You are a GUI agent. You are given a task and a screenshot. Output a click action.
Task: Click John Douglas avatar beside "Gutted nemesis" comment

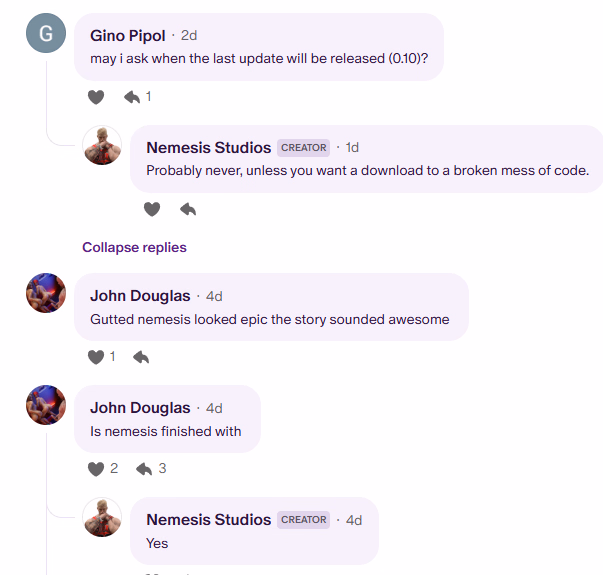46,293
